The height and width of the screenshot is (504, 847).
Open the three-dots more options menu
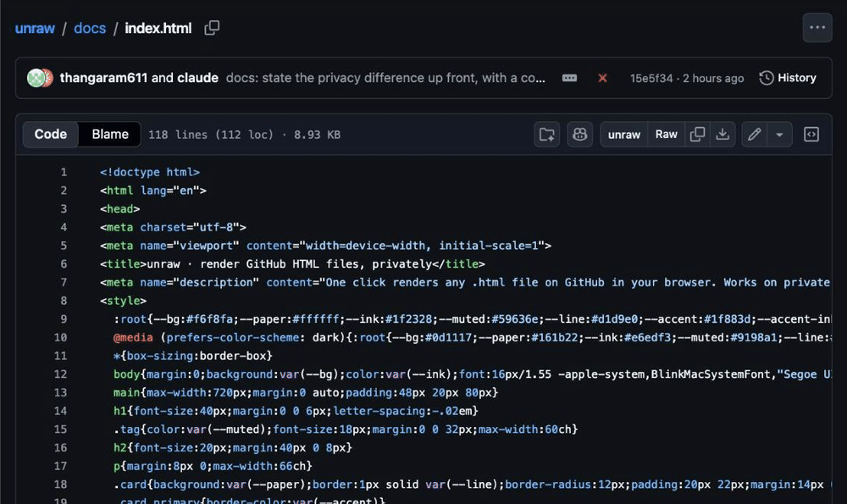817,28
